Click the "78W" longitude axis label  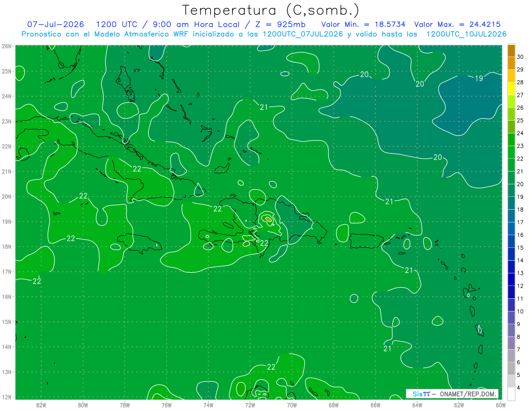pyautogui.click(x=125, y=405)
